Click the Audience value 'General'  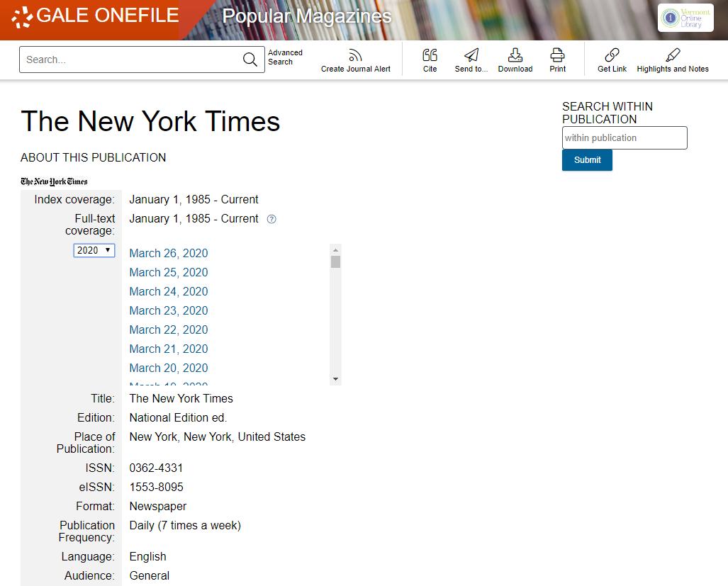(x=150, y=576)
